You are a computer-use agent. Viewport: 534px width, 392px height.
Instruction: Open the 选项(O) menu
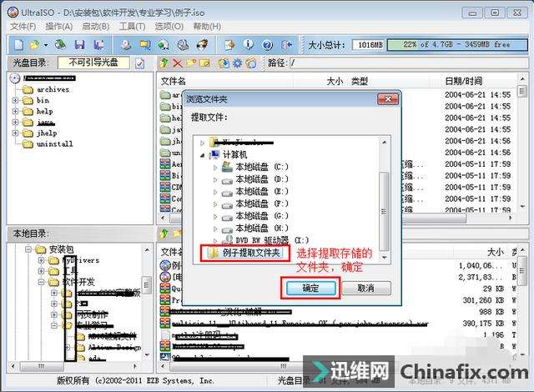point(169,27)
